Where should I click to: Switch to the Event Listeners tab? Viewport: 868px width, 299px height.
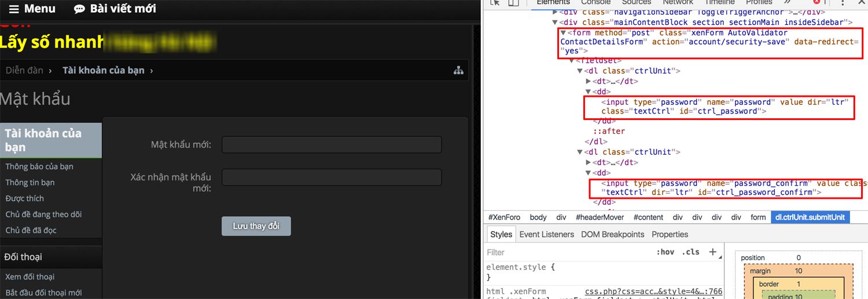point(546,234)
